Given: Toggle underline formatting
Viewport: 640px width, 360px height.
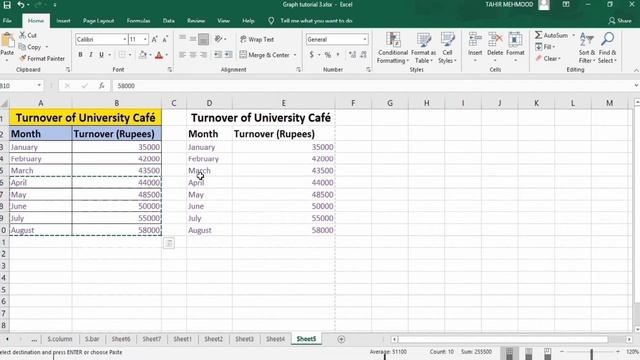Looking at the screenshot, I should 101,55.
